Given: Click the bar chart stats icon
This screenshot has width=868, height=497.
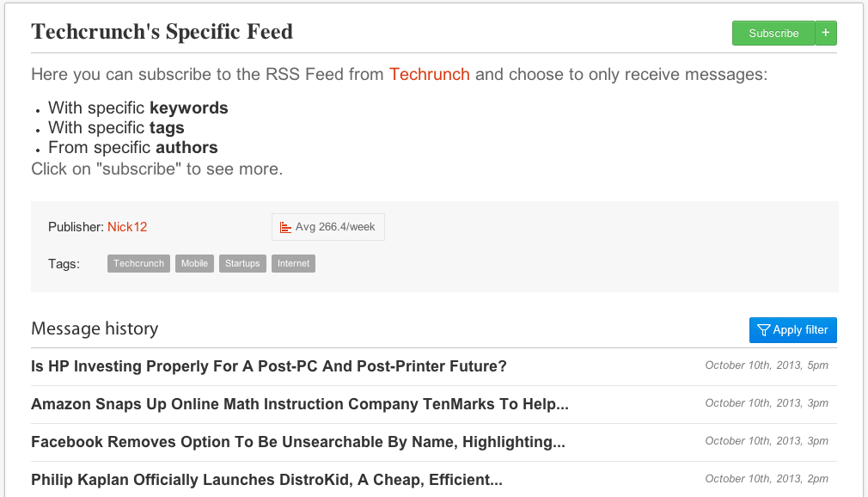Looking at the screenshot, I should (286, 227).
